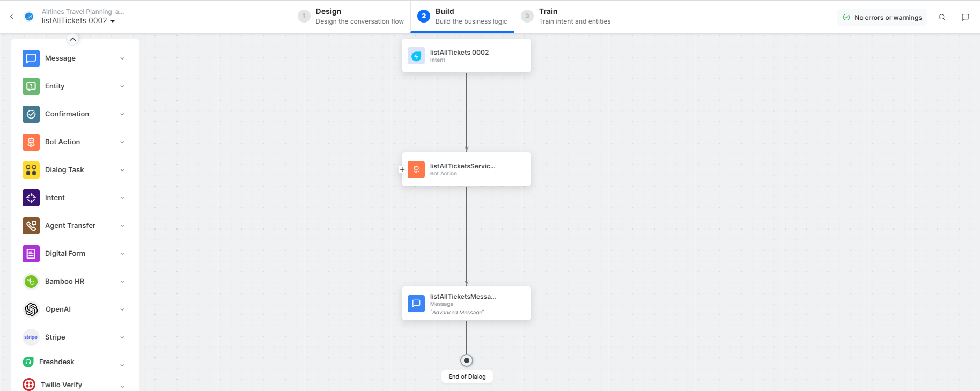Click No errors or warnings status button
The height and width of the screenshot is (391, 980).
[x=882, y=17]
